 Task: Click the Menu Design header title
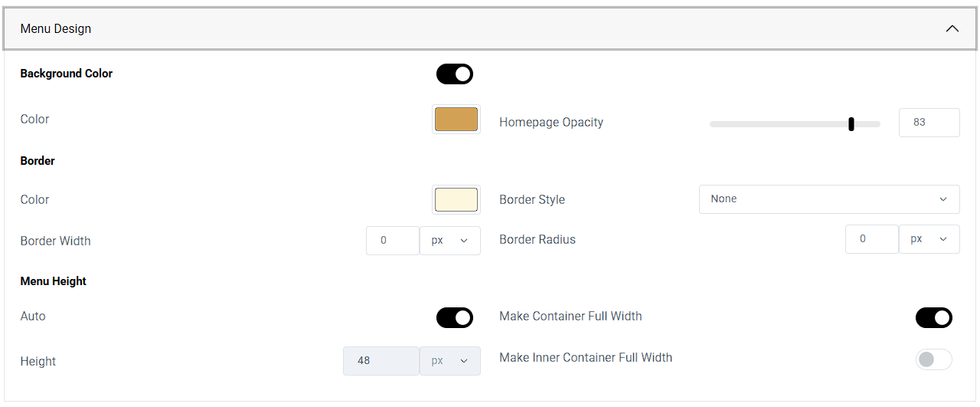coord(56,29)
